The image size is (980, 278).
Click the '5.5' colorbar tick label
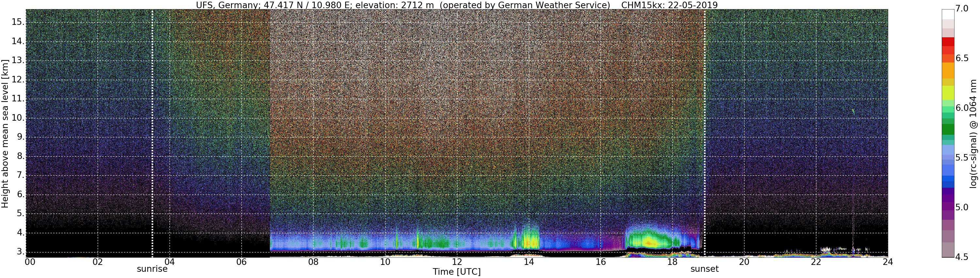click(x=962, y=158)
